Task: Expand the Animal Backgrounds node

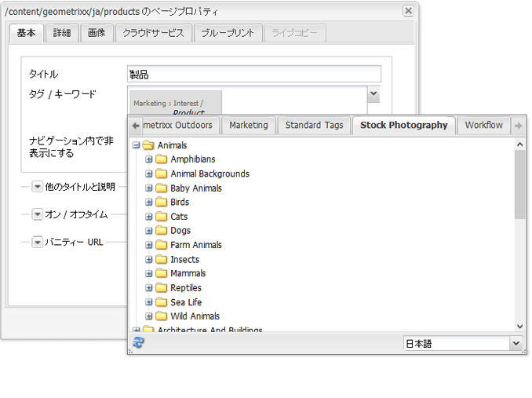Action: point(148,173)
